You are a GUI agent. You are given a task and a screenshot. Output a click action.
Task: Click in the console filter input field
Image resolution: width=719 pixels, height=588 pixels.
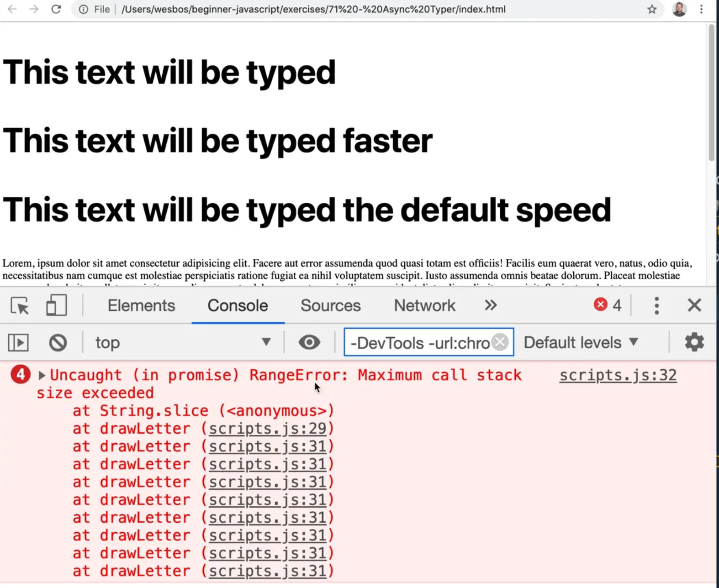[x=418, y=342]
